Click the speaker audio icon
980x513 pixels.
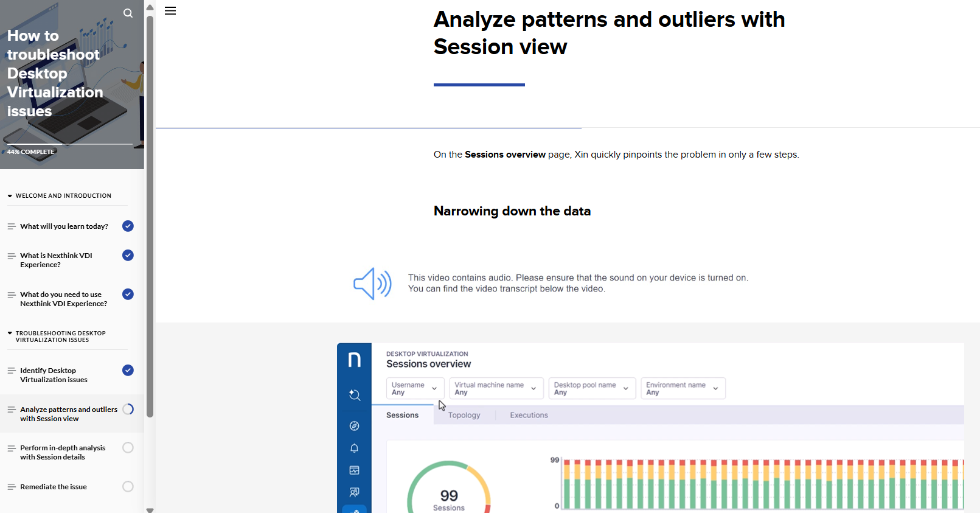[x=372, y=284]
